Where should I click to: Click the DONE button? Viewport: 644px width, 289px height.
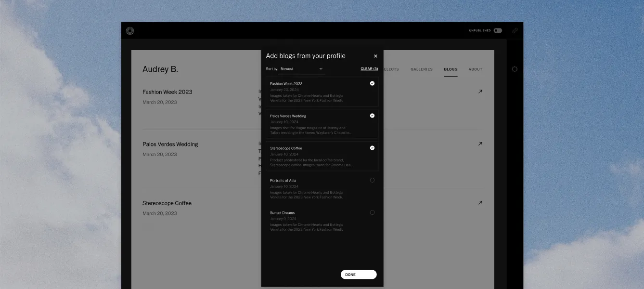coord(359,275)
